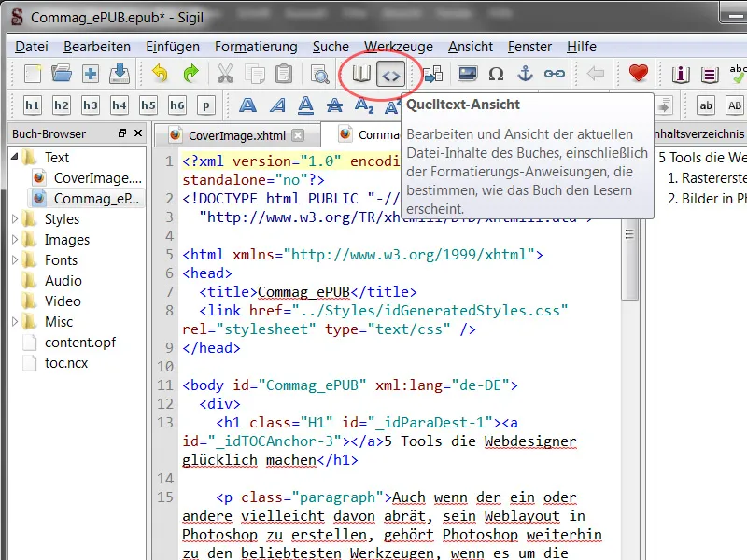
Task: Go back with the grey left-arrow icon
Action: [595, 74]
